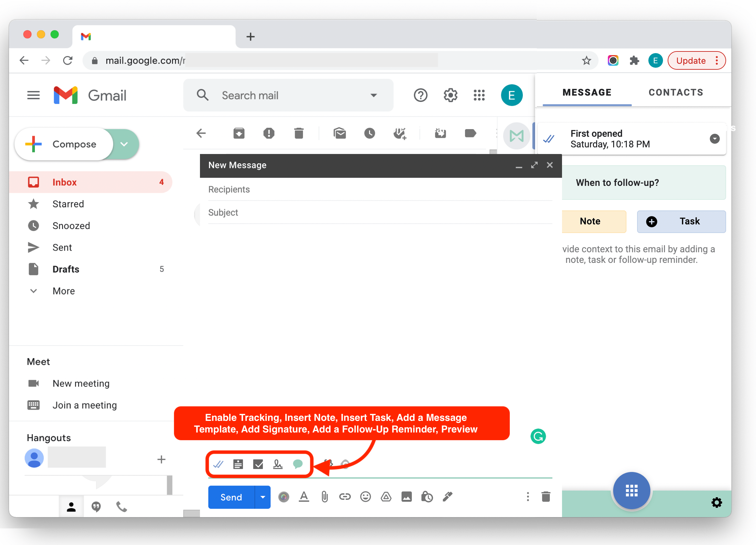The width and height of the screenshot is (756, 545).
Task: Click the insert photo icon
Action: [406, 497]
